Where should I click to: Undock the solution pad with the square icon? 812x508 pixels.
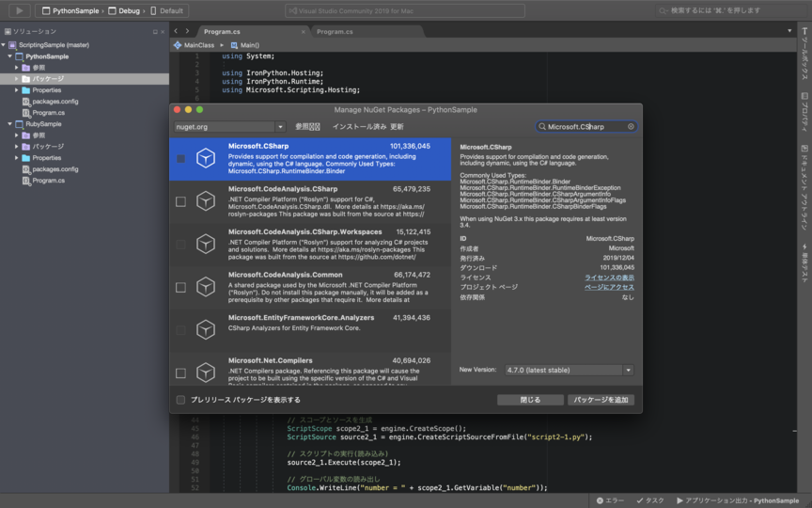pyautogui.click(x=155, y=32)
